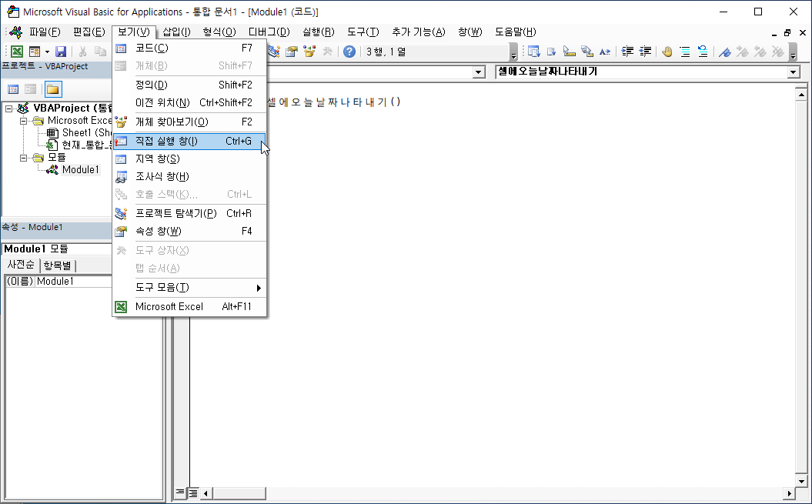This screenshot has width=812, height=504.
Task: Switch to the 사전순 properties tab
Action: (21, 265)
